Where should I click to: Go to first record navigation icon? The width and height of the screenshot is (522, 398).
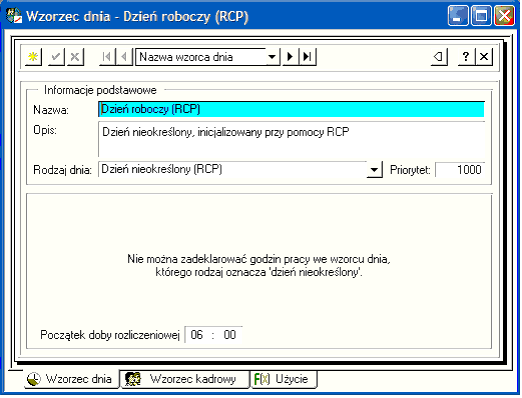click(107, 57)
